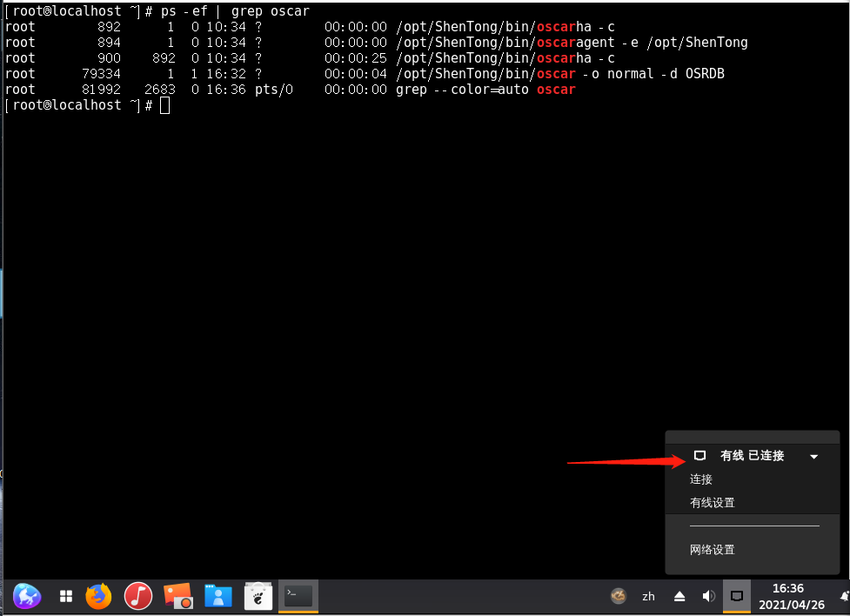Select 连接 in the network menu

tap(701, 479)
